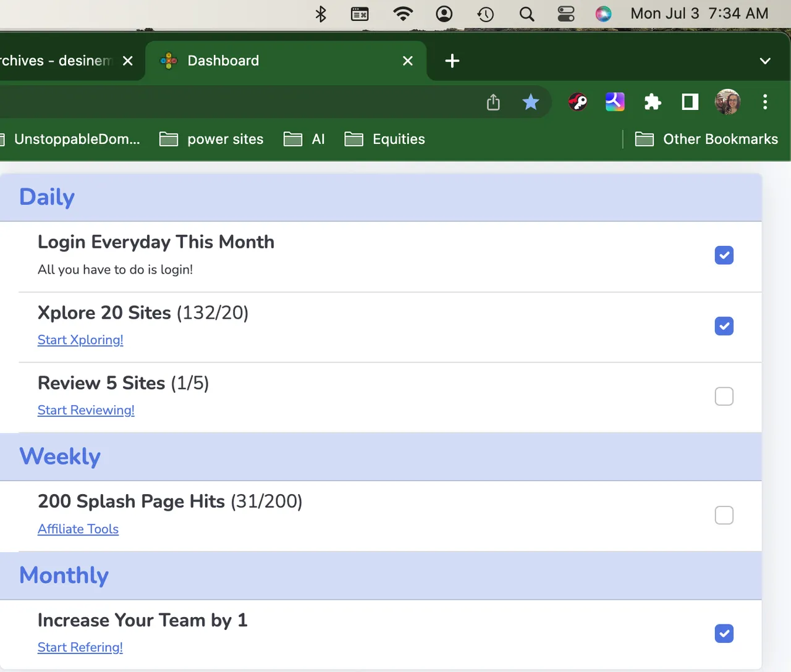
Task: Open a new tab with plus button
Action: [x=452, y=61]
